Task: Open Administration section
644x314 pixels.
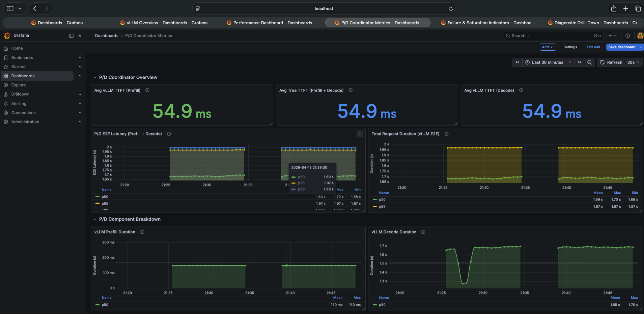Action: click(x=25, y=122)
